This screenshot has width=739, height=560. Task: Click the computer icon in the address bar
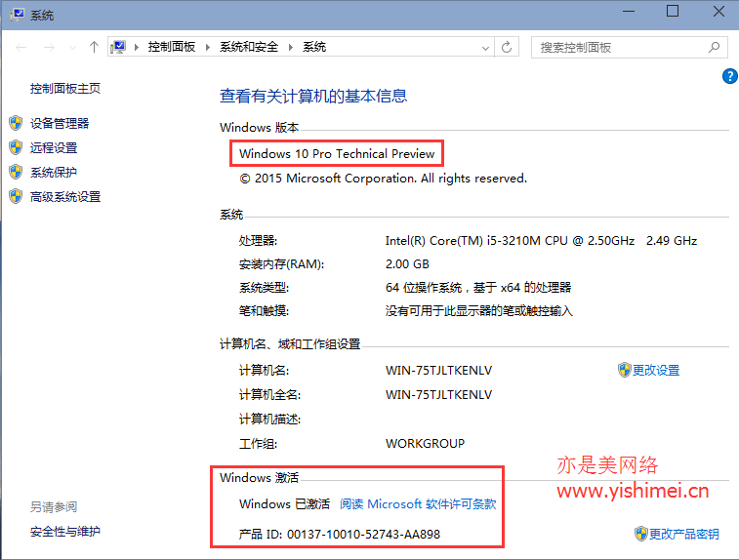[x=118, y=47]
